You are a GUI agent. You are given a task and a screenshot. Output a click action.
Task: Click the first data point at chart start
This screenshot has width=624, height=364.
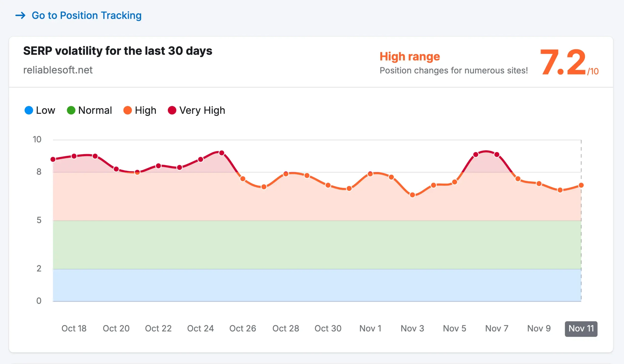point(53,159)
